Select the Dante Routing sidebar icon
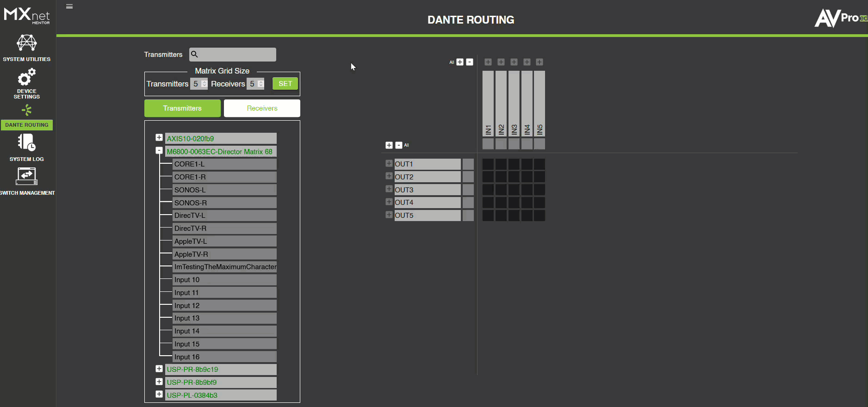The width and height of the screenshot is (868, 407). 26,111
